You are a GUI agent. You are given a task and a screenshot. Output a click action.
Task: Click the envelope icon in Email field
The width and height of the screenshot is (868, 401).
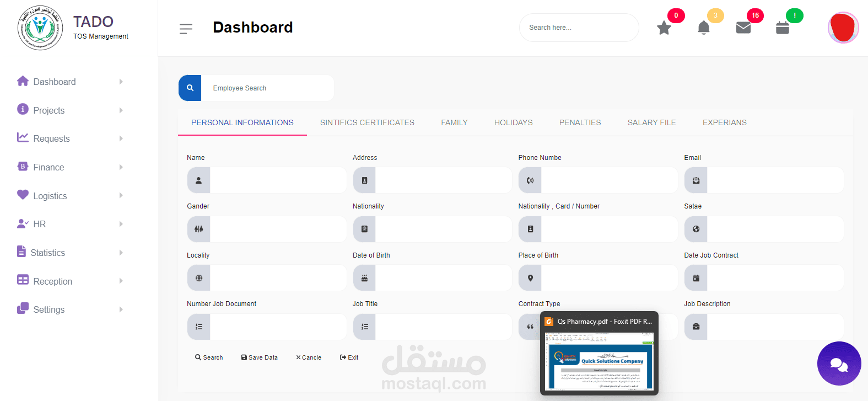[696, 180]
